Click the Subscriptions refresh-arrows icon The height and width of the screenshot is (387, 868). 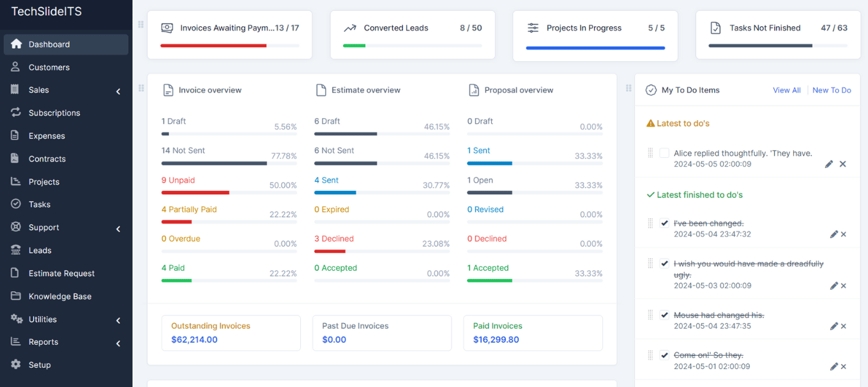(16, 112)
